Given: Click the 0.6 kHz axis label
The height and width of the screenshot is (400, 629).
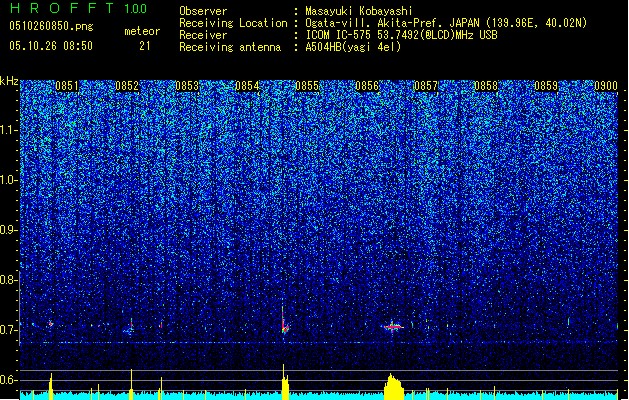Looking at the screenshot, I should tap(9, 380).
